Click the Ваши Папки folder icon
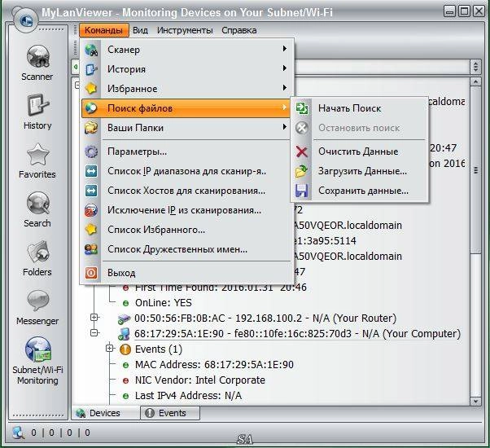The width and height of the screenshot is (490, 448). (91, 128)
